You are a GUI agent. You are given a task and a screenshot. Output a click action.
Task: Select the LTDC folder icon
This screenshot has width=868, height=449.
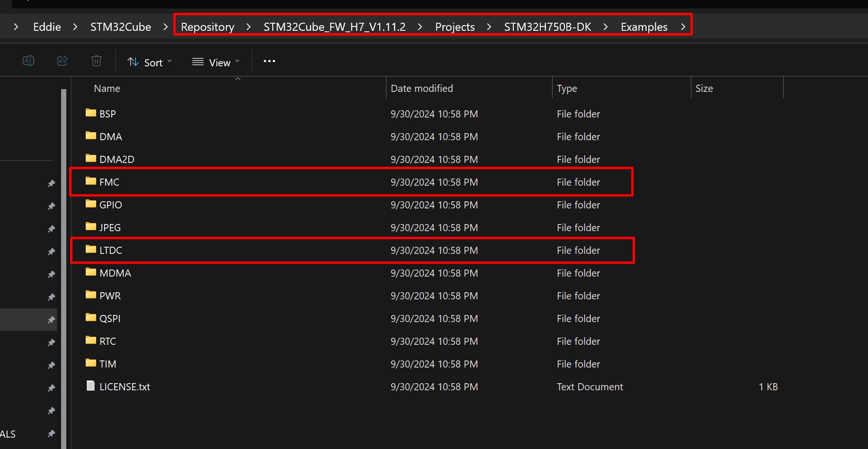(91, 250)
